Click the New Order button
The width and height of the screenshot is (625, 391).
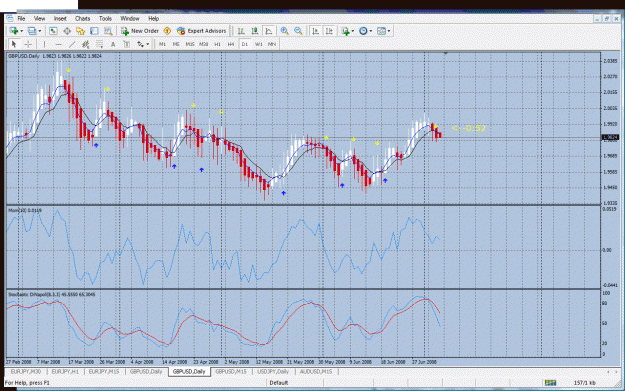140,31
